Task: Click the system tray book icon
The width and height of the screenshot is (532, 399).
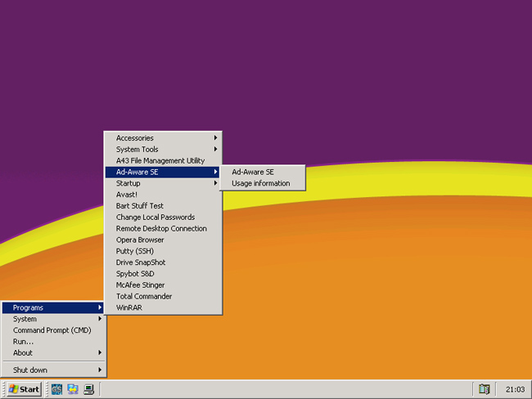Action: point(485,389)
